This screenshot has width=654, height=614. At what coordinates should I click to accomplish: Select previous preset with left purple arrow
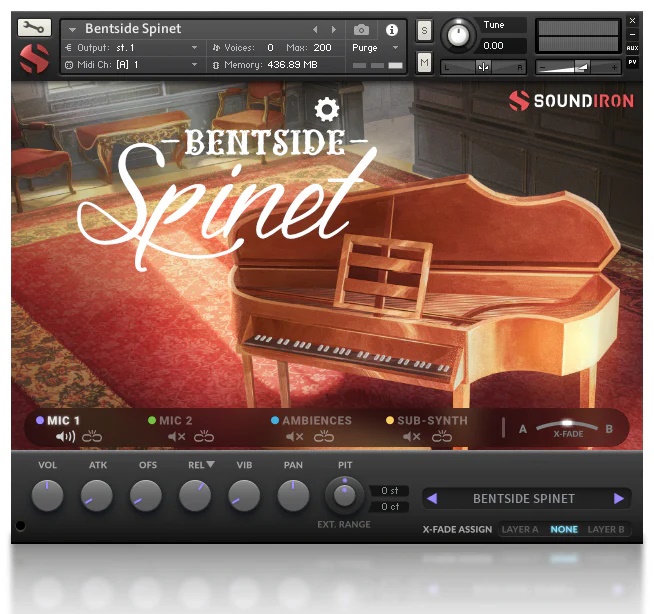point(432,498)
